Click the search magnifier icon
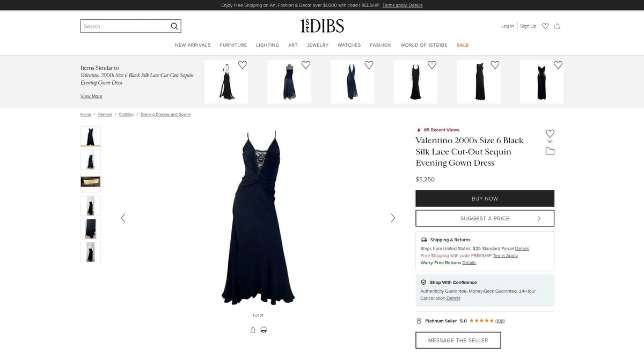 [x=174, y=26]
